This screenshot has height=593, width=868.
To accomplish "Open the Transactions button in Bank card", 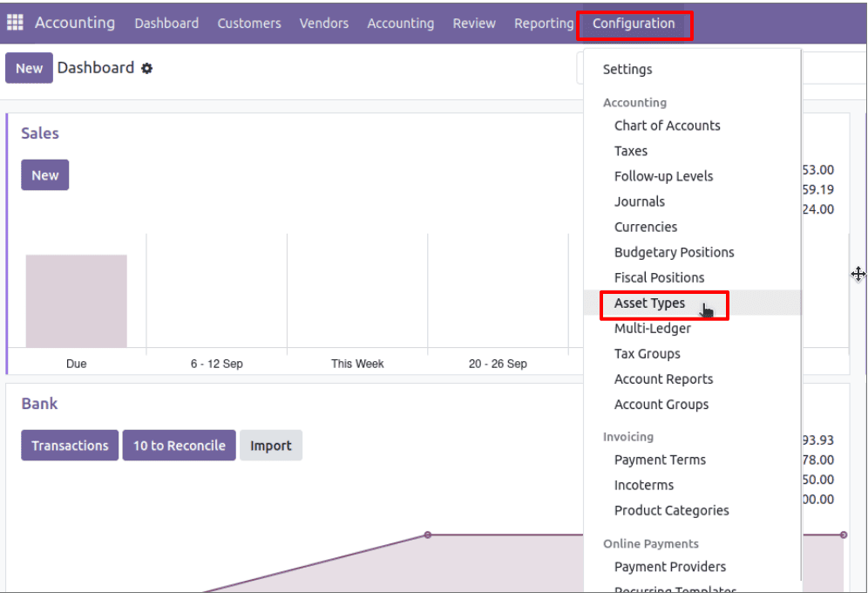I will point(70,445).
